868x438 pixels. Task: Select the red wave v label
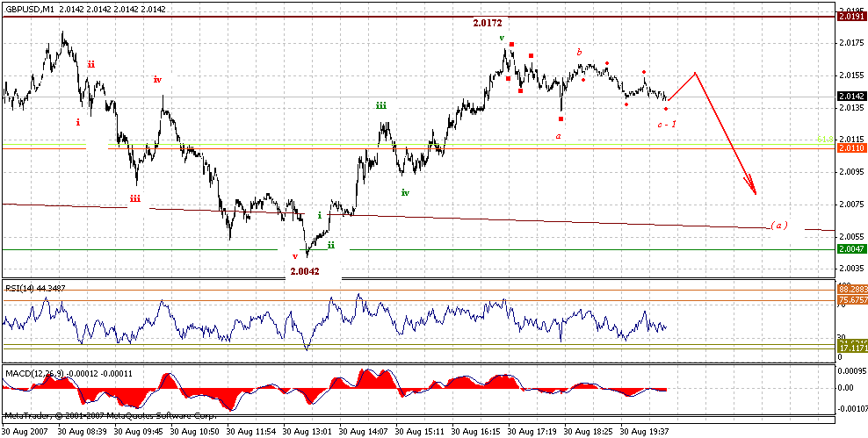(x=294, y=256)
